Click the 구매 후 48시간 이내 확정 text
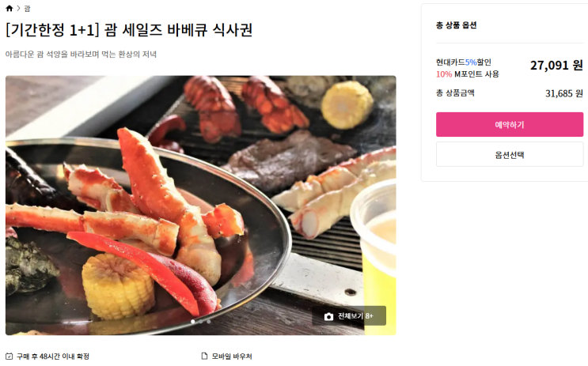This screenshot has width=588, height=366. (53, 357)
